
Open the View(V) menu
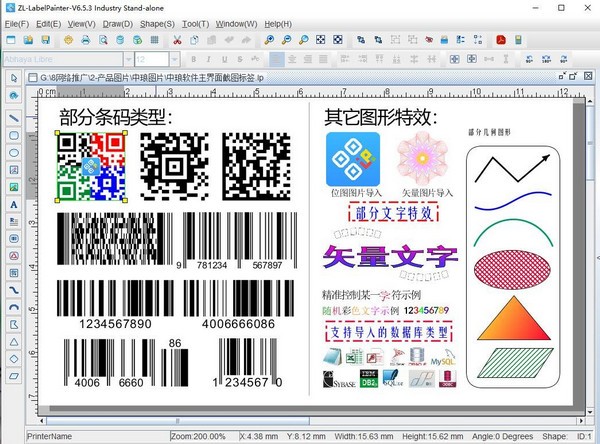click(x=82, y=24)
